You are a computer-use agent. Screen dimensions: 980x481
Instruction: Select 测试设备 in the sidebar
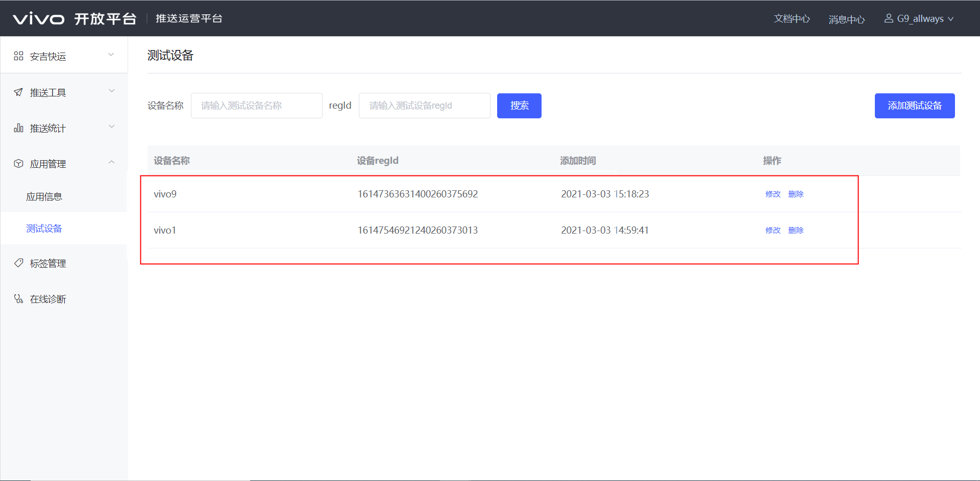[44, 229]
